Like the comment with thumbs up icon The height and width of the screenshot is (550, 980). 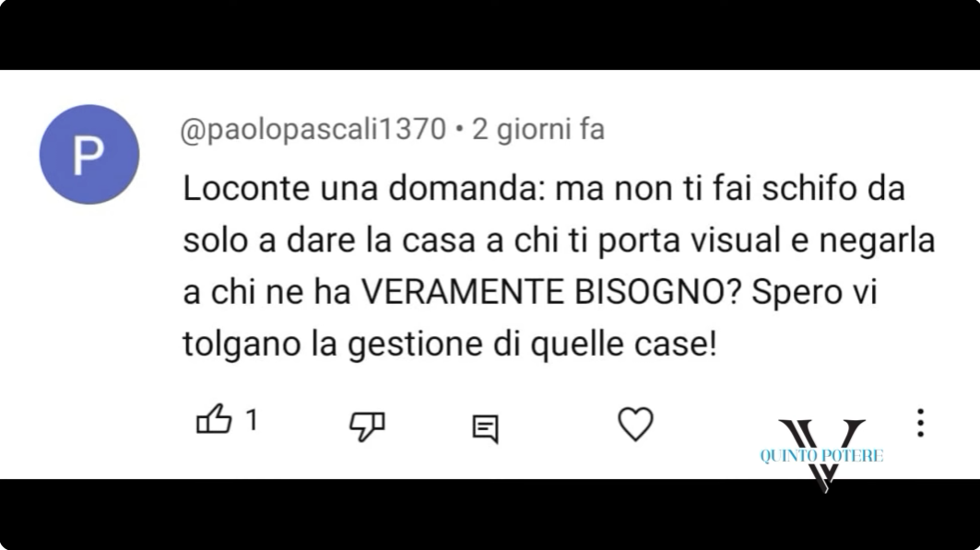215,419
